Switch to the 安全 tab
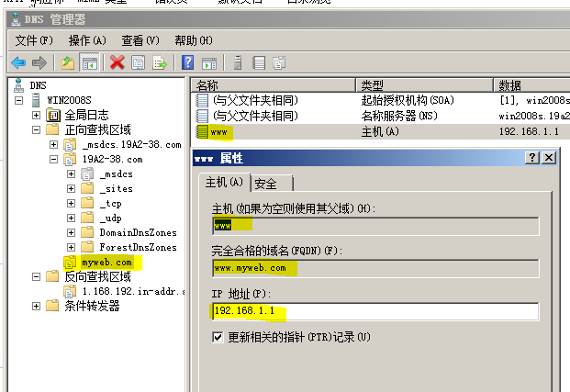Screen dimensions: 570x392 pos(272,184)
